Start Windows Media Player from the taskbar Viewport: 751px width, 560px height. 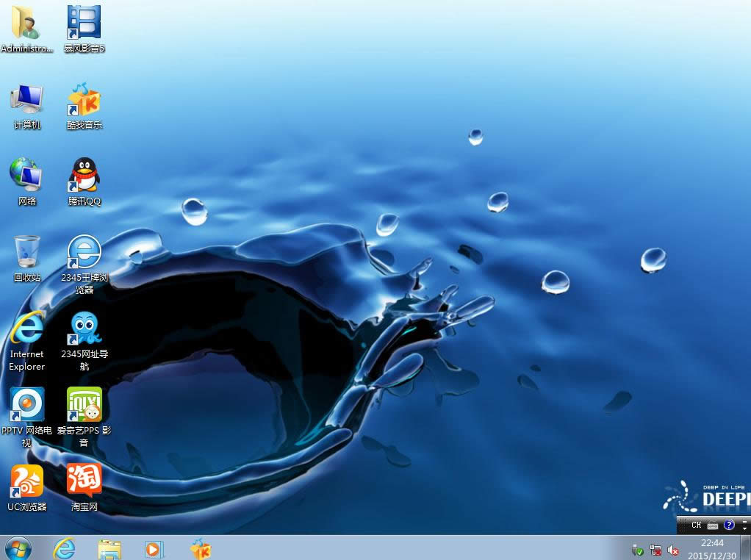click(154, 549)
